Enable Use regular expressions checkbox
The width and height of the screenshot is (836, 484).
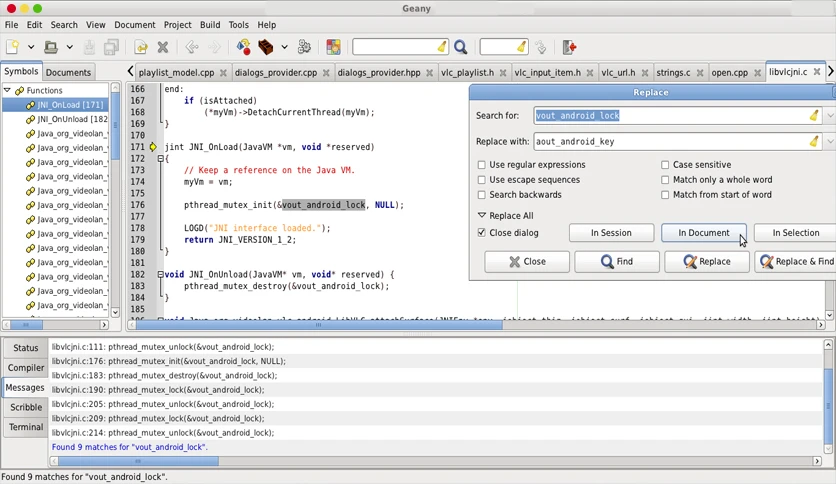482,165
